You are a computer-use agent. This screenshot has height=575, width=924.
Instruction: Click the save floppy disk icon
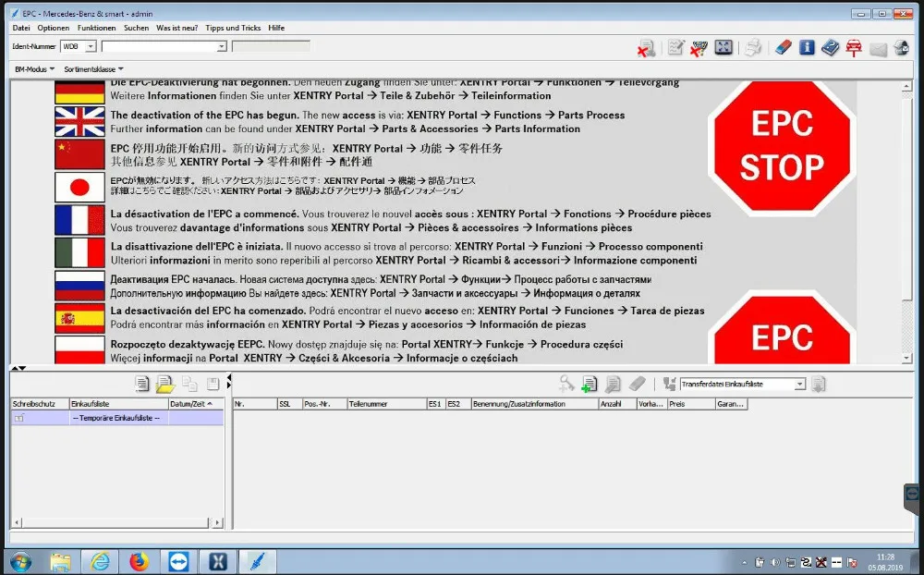tap(213, 384)
